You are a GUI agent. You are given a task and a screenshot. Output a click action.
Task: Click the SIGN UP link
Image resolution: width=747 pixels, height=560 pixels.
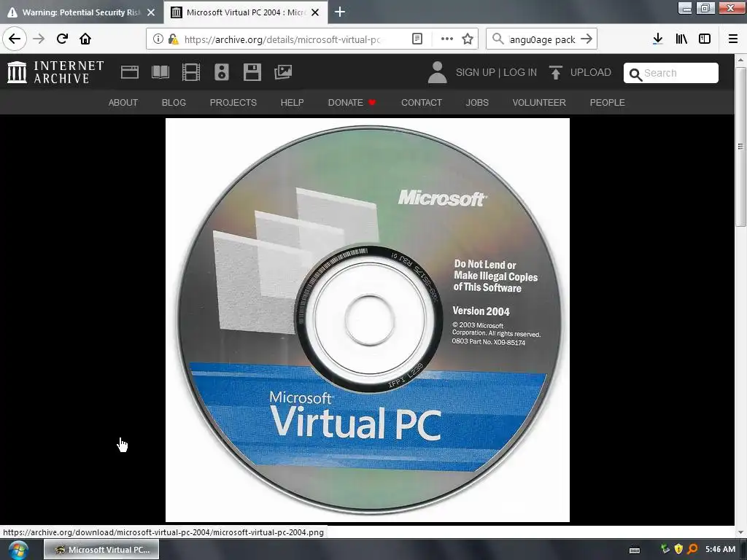[x=475, y=72]
